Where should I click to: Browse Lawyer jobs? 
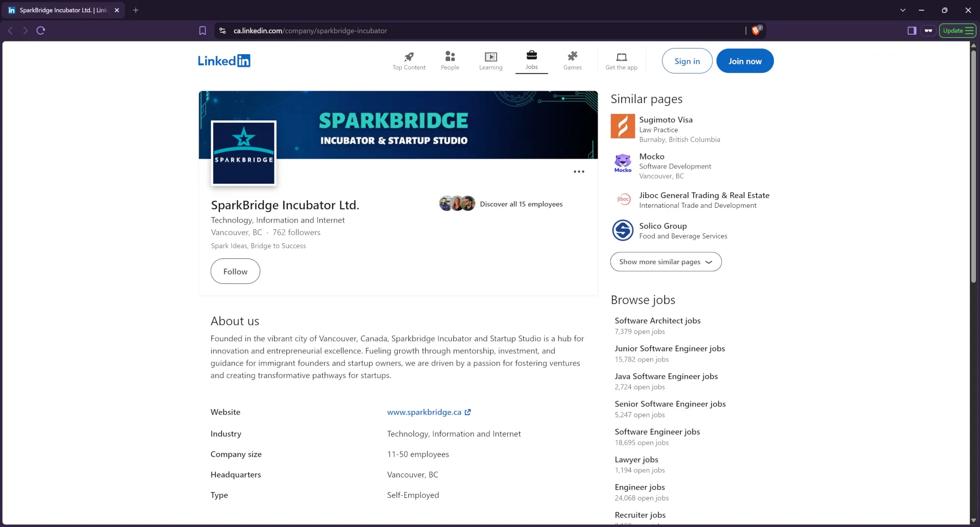click(x=636, y=460)
